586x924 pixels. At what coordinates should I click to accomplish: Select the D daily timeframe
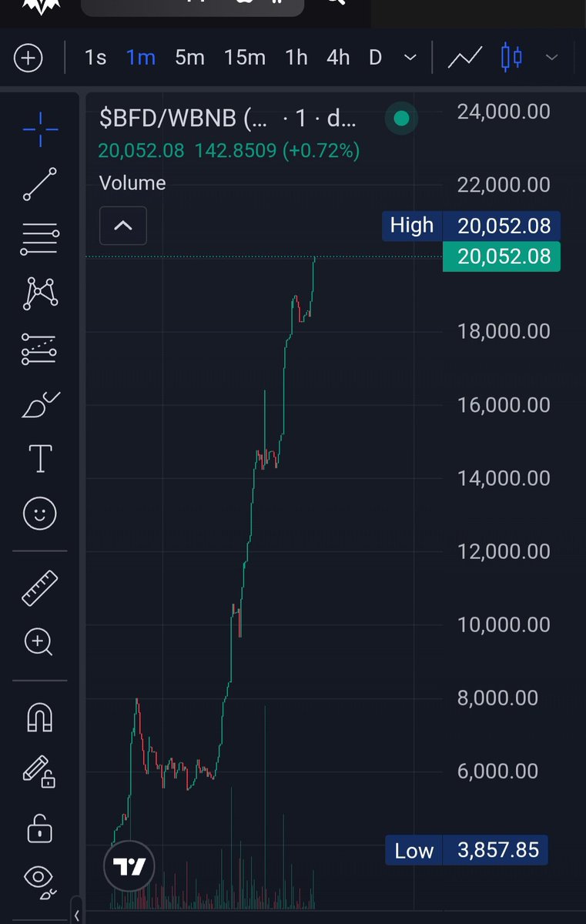point(375,58)
